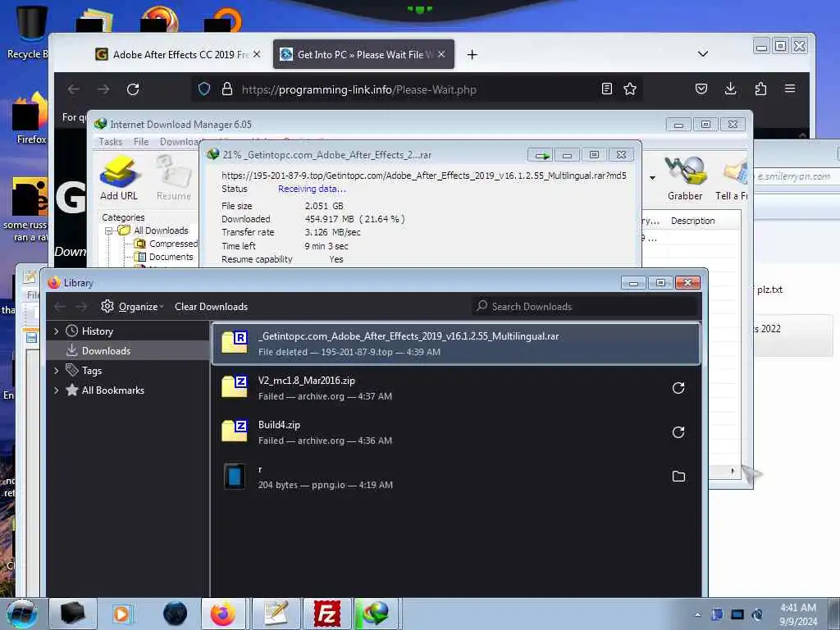This screenshot has height=630, width=840.
Task: Open Windows Start button
Action: click(x=21, y=614)
